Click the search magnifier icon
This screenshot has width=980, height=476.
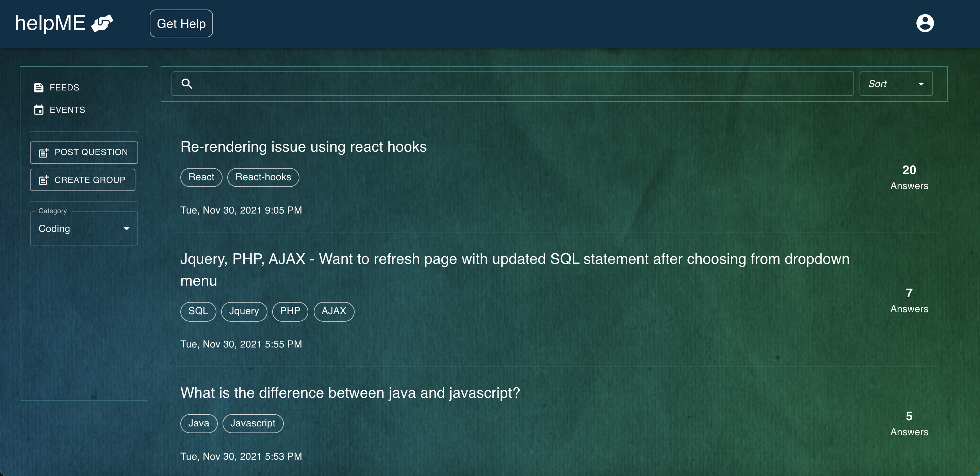186,83
